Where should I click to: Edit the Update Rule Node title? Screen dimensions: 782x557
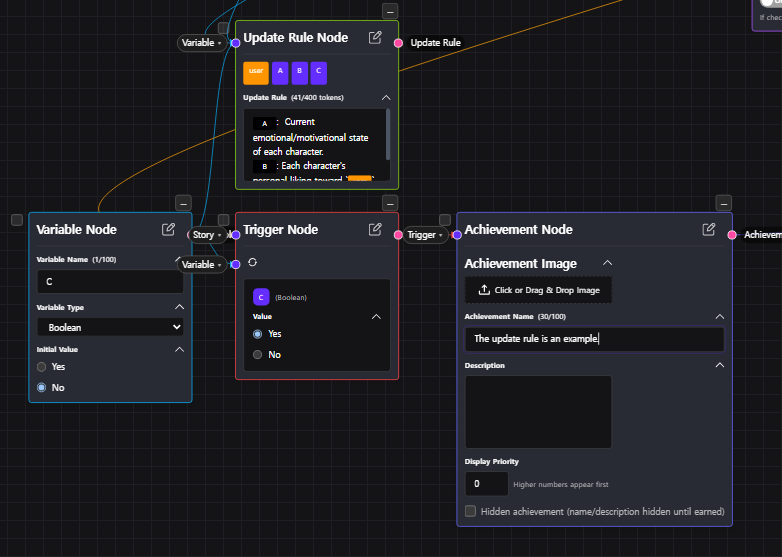(x=375, y=37)
